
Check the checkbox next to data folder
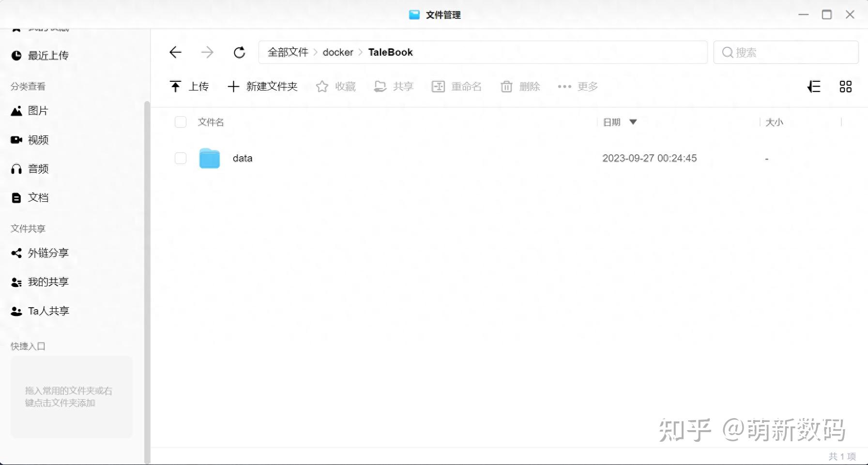[180, 158]
